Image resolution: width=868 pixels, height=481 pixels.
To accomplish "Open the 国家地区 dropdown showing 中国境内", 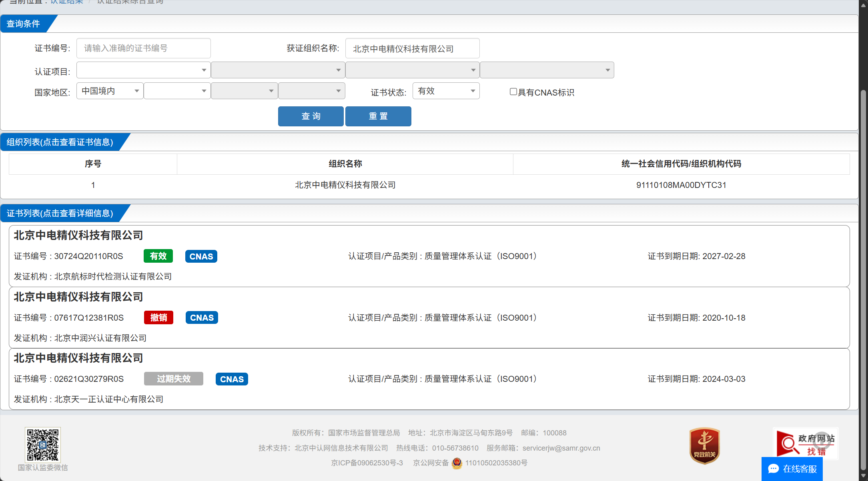I will pos(110,91).
